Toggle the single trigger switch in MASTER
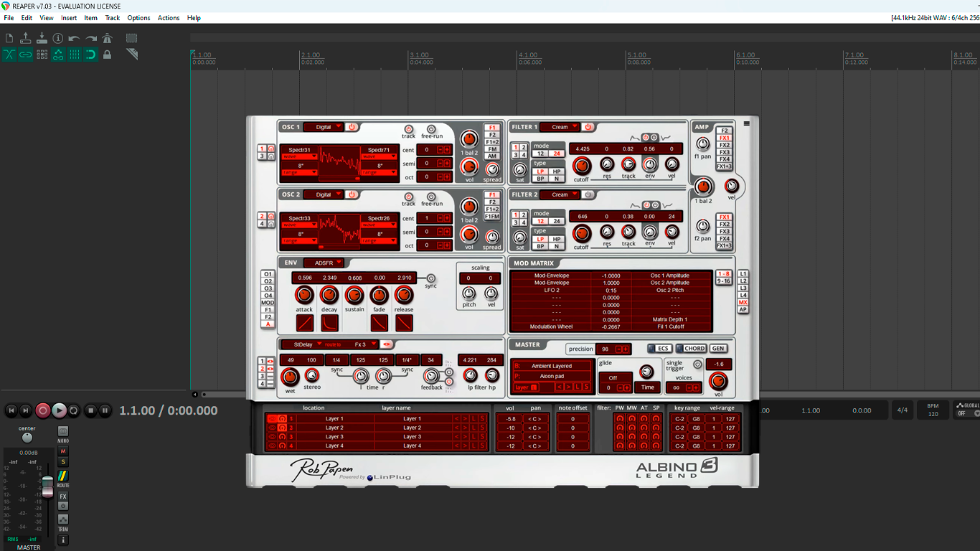 (697, 364)
